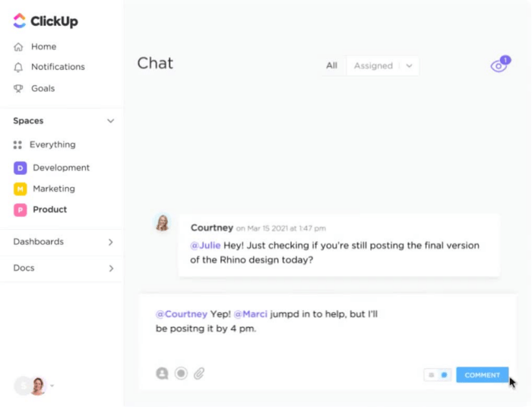This screenshot has width=532, height=407.
Task: Open Notifications bell in sidebar
Action: [49, 67]
